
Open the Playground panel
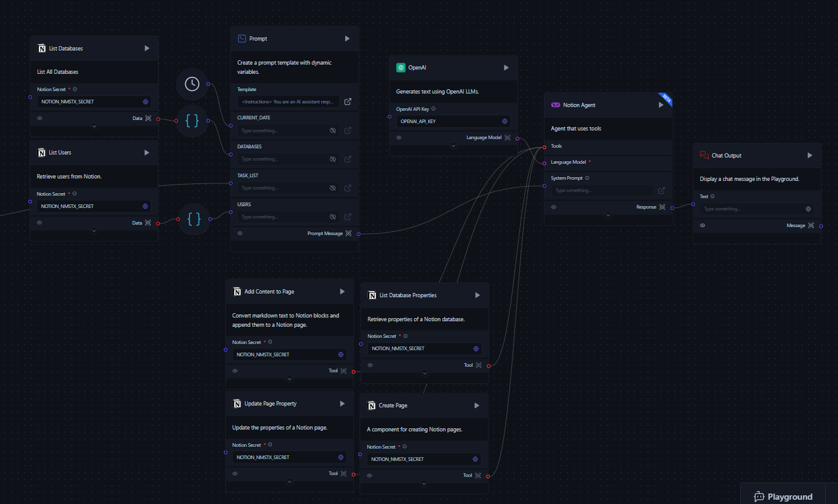(x=783, y=496)
